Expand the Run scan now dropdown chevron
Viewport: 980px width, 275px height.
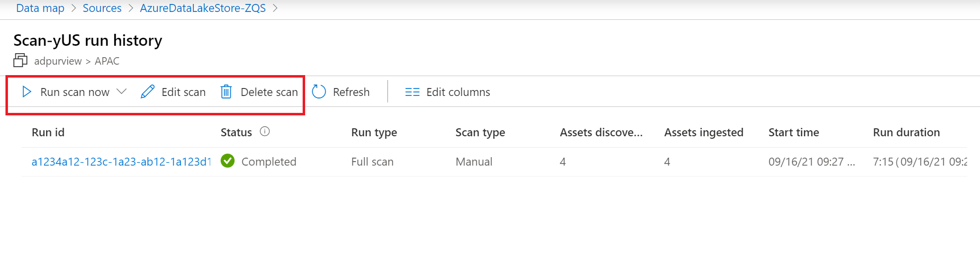tap(122, 92)
